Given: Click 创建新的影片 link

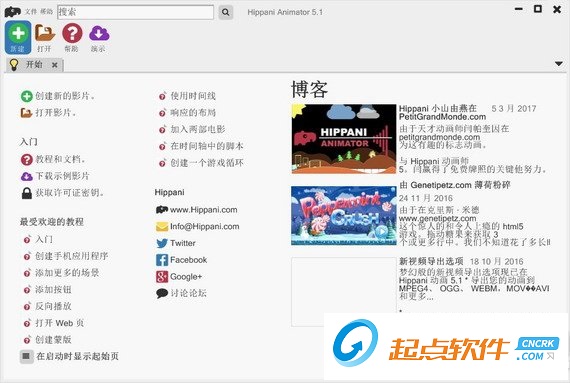Looking at the screenshot, I should coord(65,96).
